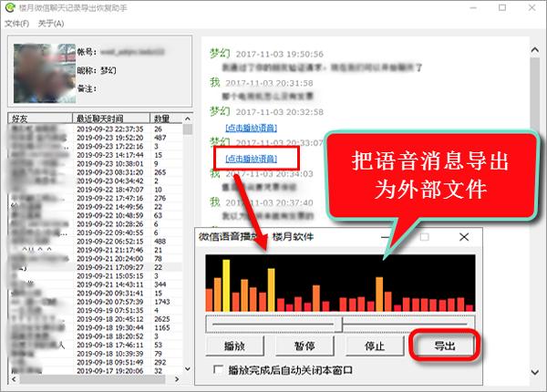
Task: Click the profile avatar thumbnail
Action: coord(45,73)
